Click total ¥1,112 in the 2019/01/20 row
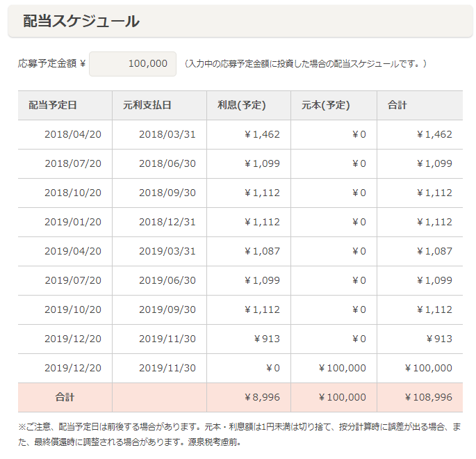The image size is (476, 459). (x=434, y=222)
